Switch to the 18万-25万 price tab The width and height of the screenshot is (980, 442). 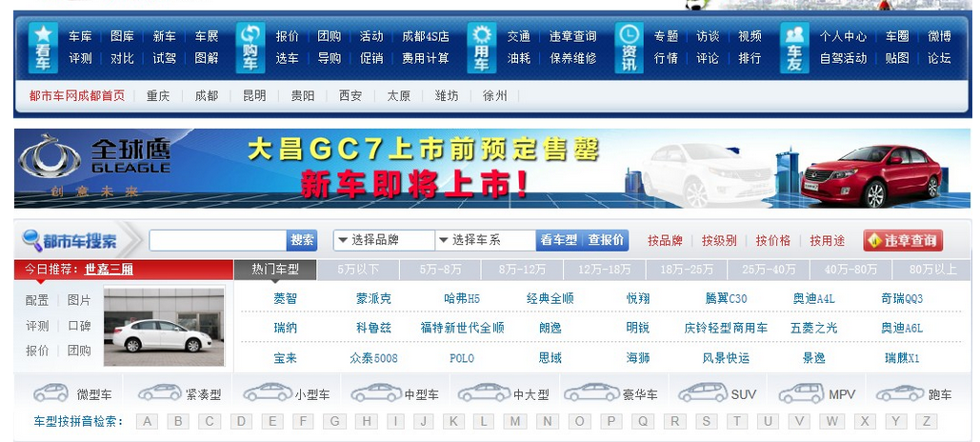(x=687, y=270)
